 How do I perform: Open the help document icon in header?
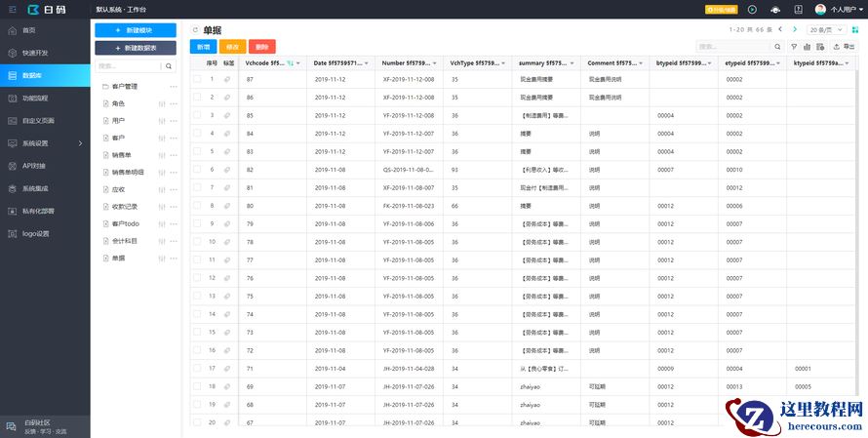(x=799, y=9)
